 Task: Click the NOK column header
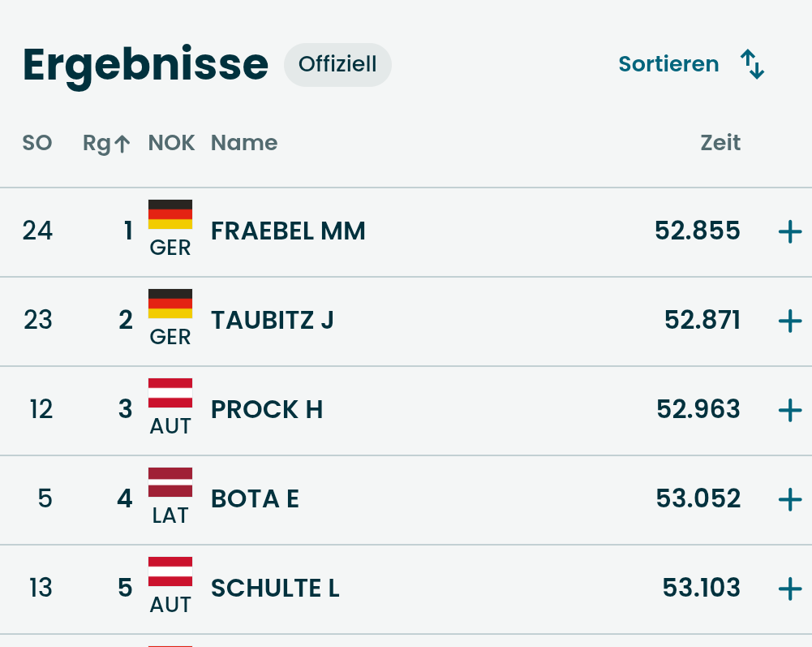(x=171, y=144)
